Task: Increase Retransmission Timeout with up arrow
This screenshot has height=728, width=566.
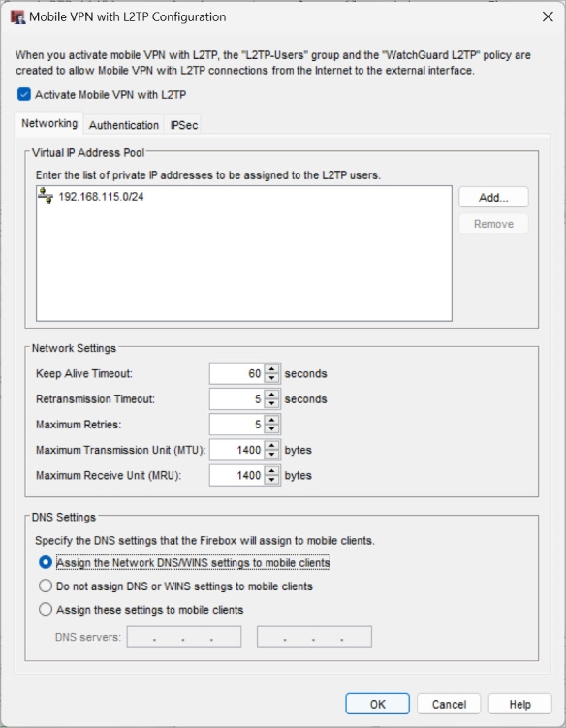Action: tap(271, 395)
